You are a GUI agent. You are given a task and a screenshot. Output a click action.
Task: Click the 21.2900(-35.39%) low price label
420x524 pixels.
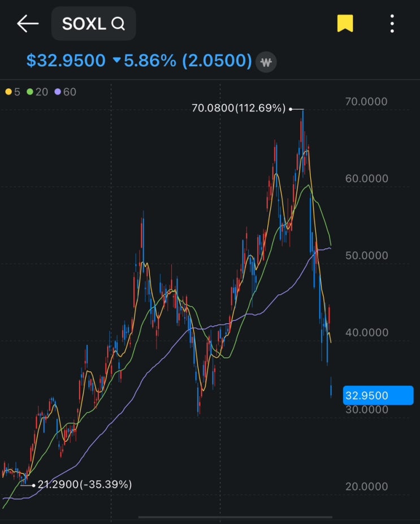pos(85,484)
